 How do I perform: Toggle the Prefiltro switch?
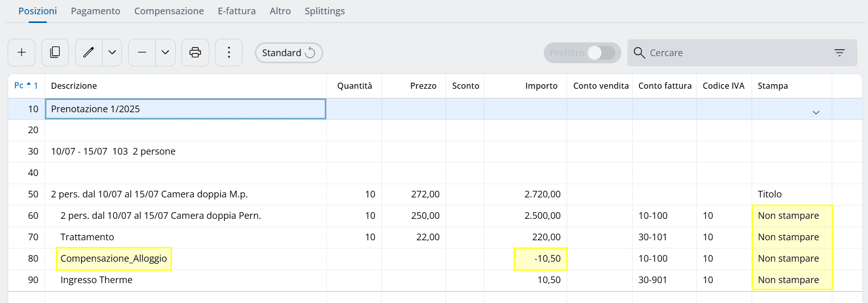(600, 53)
